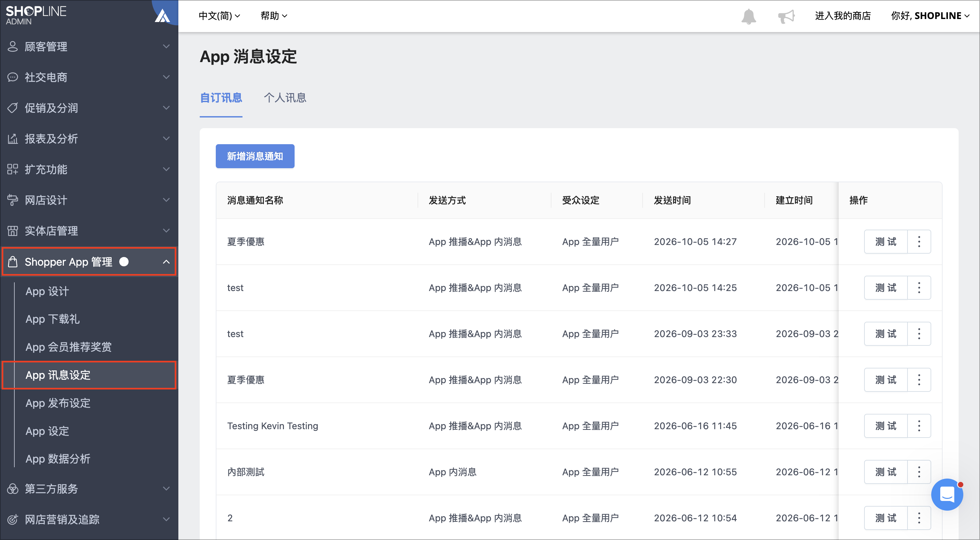Click 测试 button for row named 2
This screenshot has height=540, width=980.
coord(886,518)
